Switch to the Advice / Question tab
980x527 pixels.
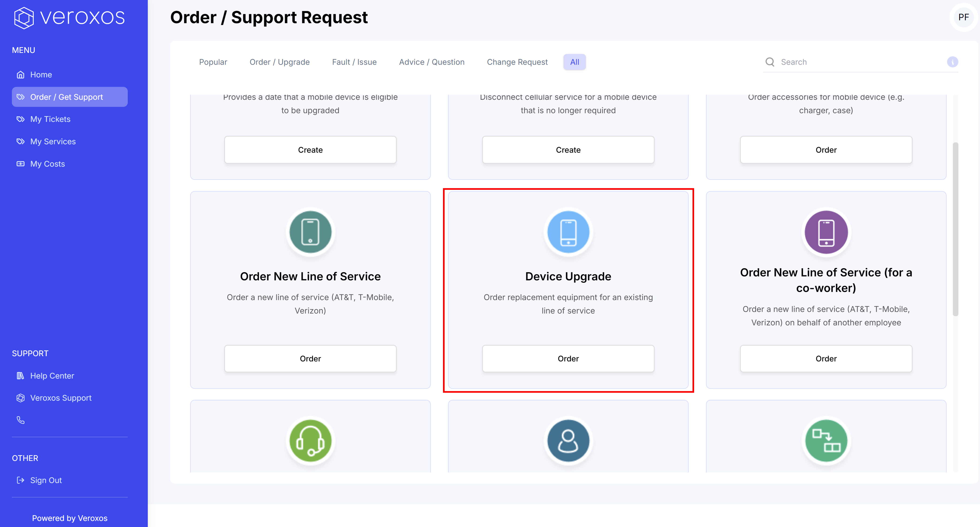coord(431,62)
